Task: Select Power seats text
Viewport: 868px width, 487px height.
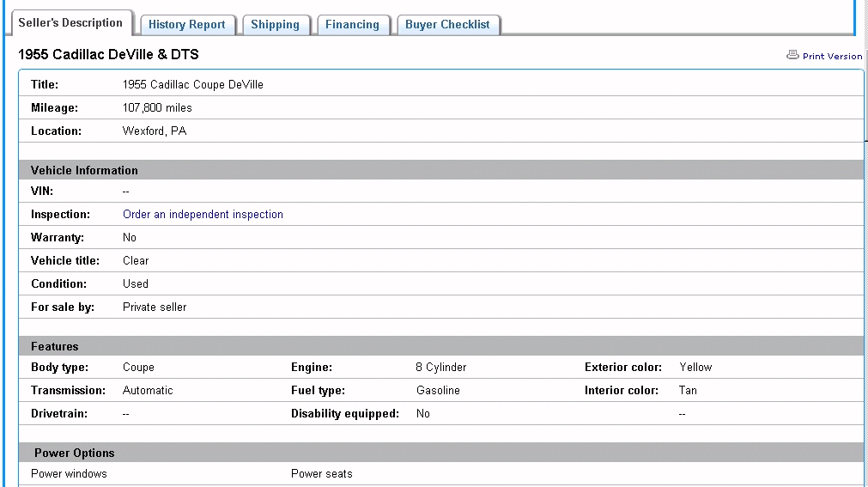Action: click(x=322, y=474)
